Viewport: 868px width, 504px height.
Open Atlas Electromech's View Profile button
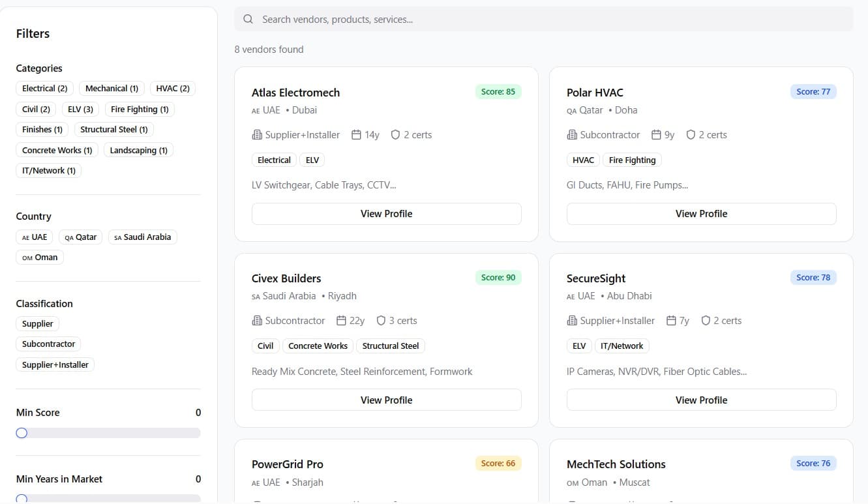tap(386, 214)
